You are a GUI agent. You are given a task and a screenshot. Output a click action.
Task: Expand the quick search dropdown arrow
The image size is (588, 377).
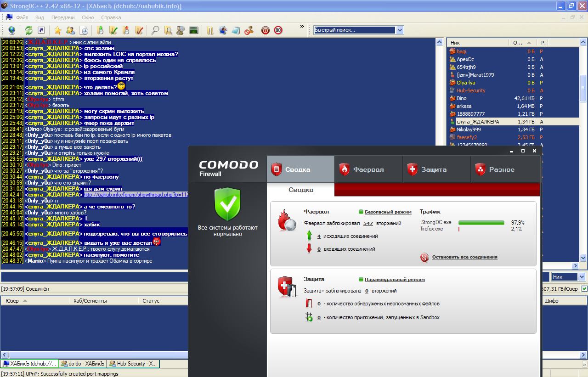400,30
